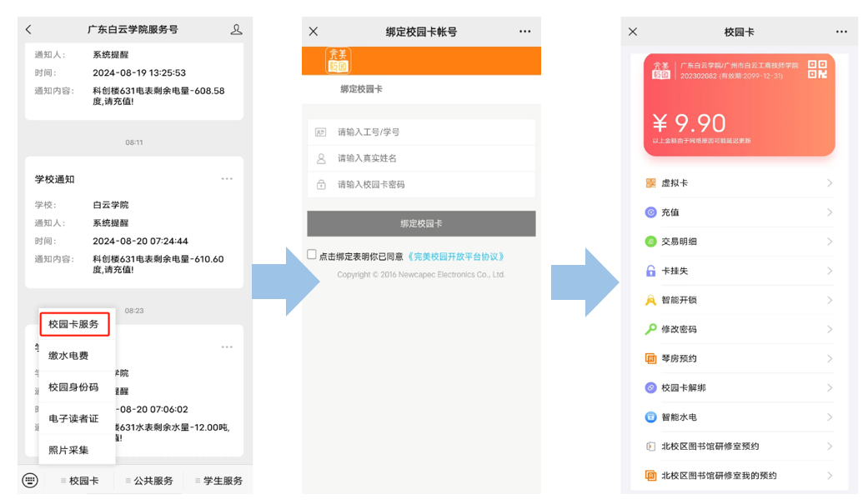Check the 完美校园 agreement checkbox
863x504 pixels.
(312, 255)
